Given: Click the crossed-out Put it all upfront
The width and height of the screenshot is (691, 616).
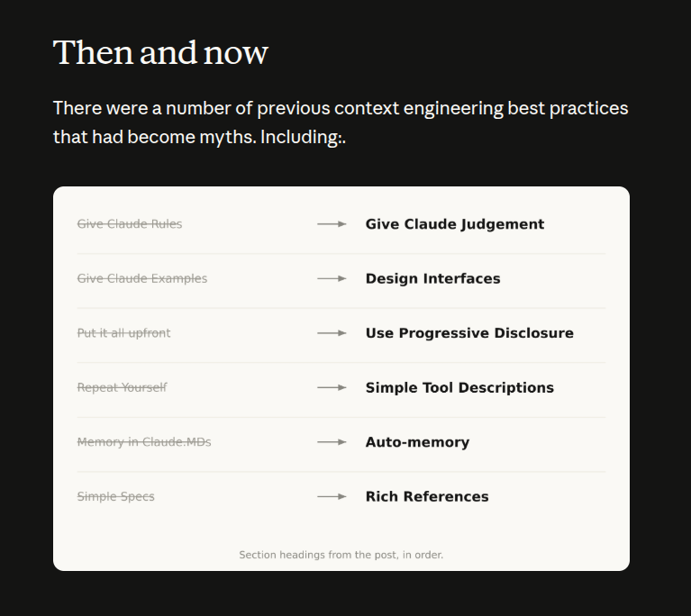Looking at the screenshot, I should [123, 333].
